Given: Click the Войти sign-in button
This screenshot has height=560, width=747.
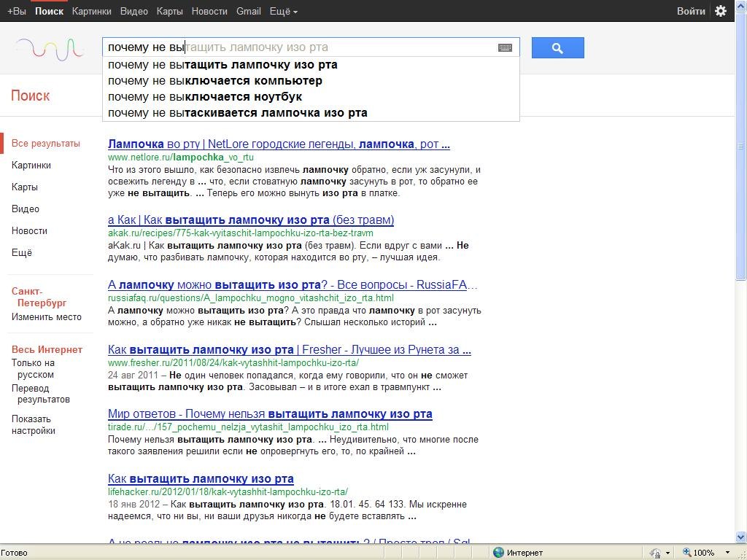Looking at the screenshot, I should click(690, 11).
